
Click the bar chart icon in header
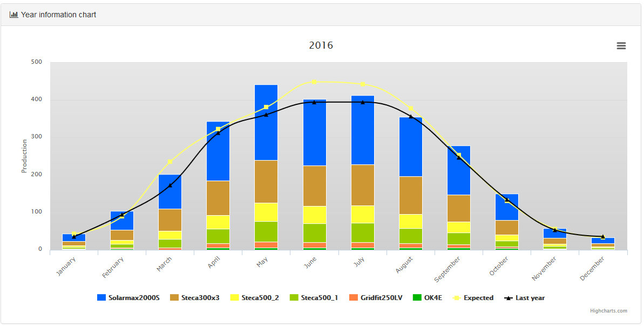point(13,15)
